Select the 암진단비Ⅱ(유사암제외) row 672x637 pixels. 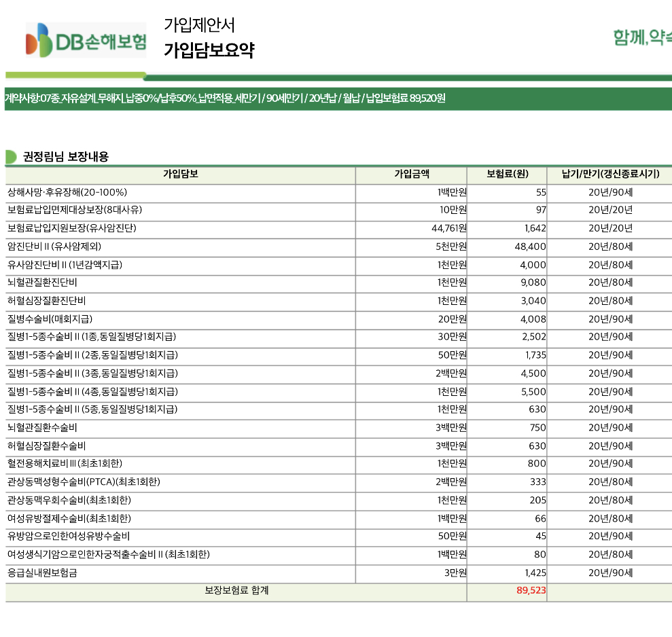338,247
